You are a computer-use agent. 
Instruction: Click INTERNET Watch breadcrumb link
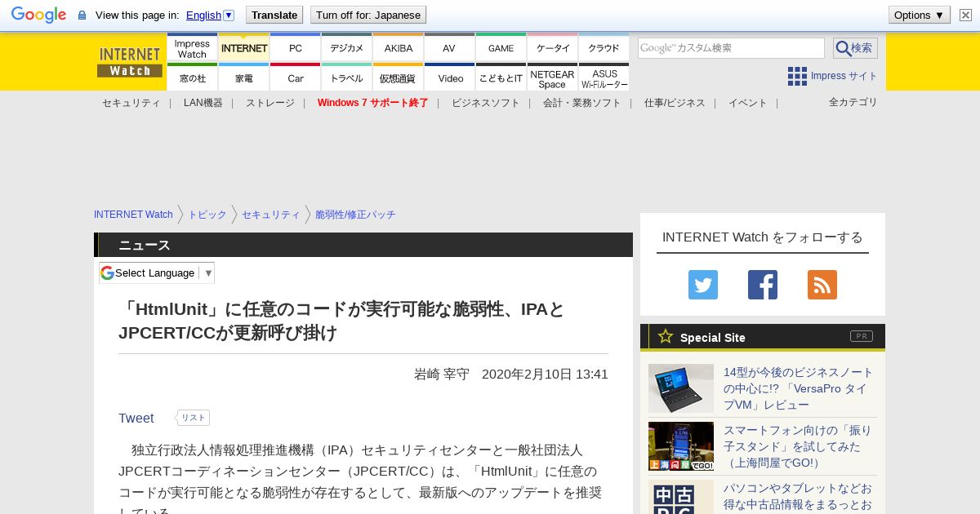coord(133,215)
